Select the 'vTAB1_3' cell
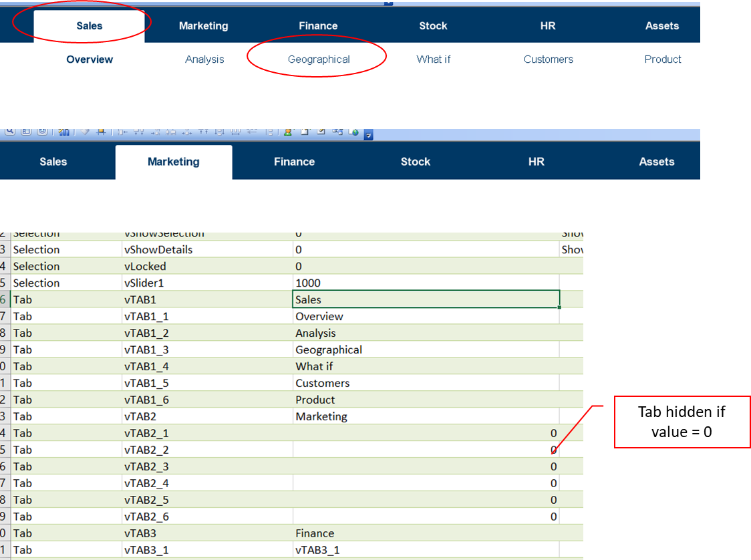This screenshot has width=751, height=560. (207, 349)
